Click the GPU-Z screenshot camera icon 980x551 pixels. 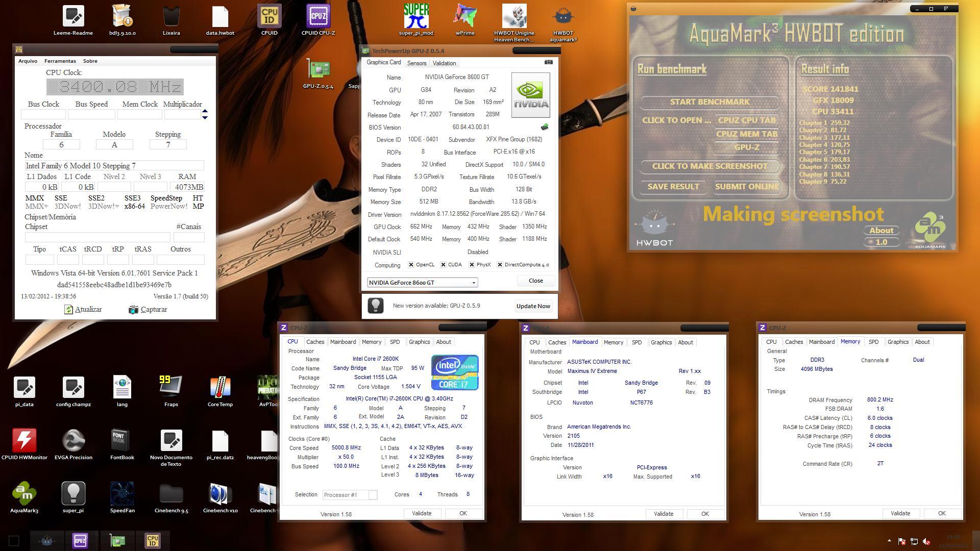pos(548,62)
